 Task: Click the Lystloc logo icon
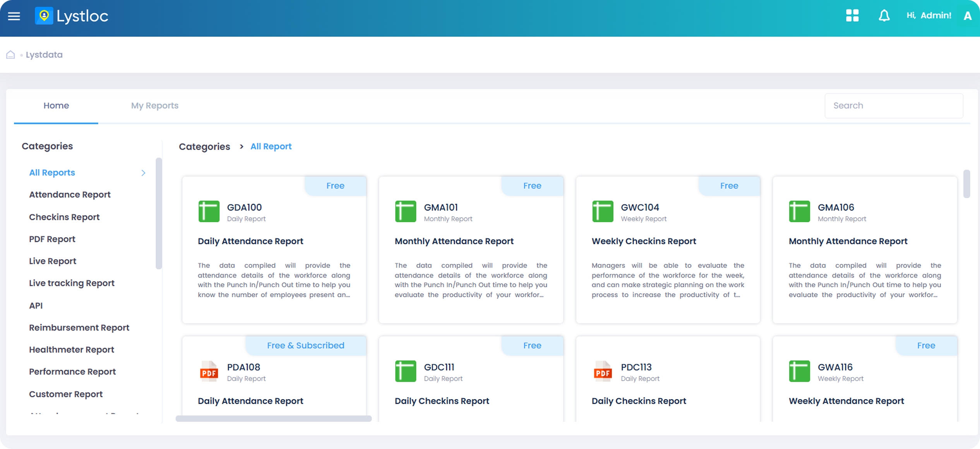(x=44, y=16)
